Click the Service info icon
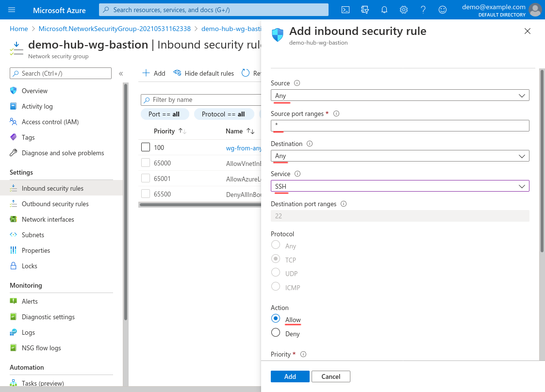Screen dimensions: 545x392 (297, 174)
